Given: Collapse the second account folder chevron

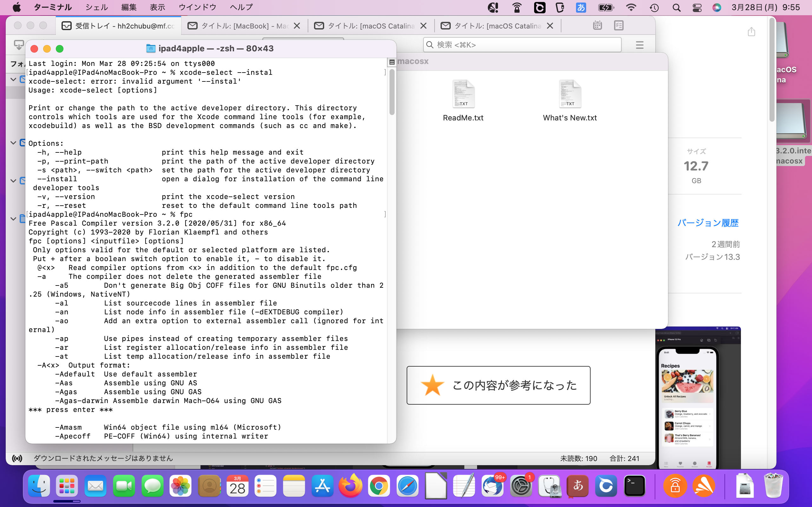Looking at the screenshot, I should [13, 143].
